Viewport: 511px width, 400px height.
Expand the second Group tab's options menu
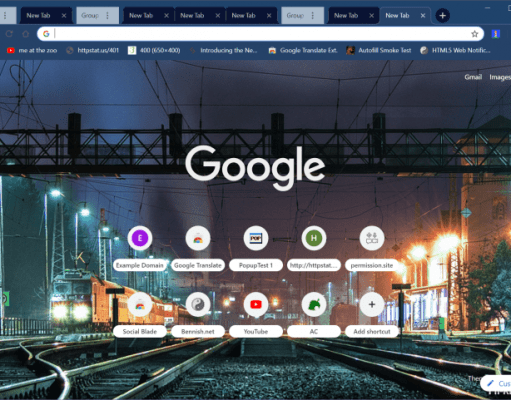(312, 15)
